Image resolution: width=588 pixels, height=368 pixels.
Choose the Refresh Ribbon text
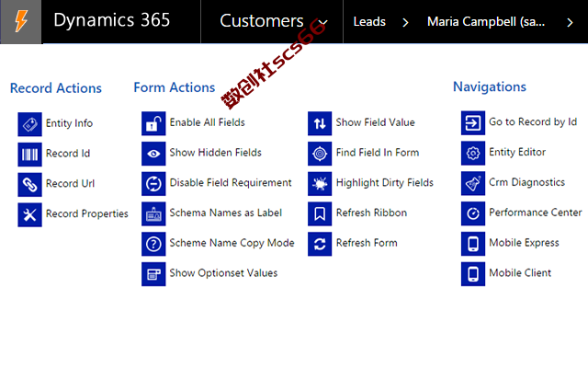pyautogui.click(x=371, y=213)
